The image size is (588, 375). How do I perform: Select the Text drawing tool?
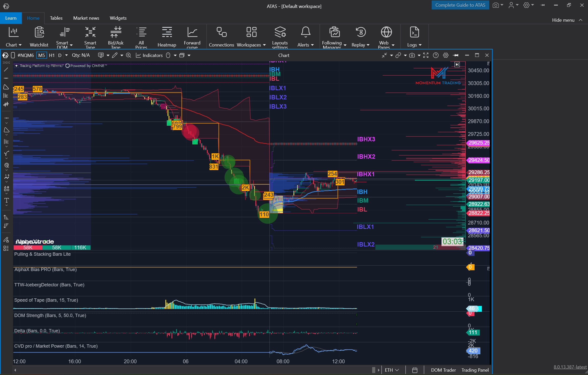pos(6,200)
